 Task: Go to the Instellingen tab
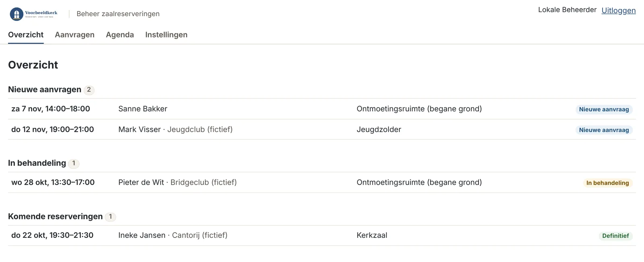point(166,35)
